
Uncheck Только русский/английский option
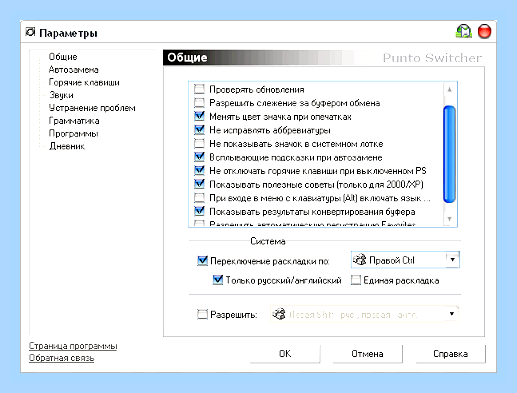click(x=218, y=280)
